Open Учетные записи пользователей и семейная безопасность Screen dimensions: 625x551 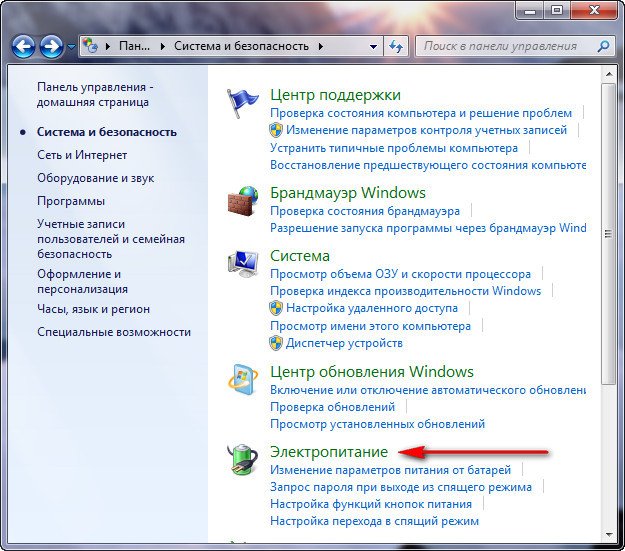click(111, 239)
